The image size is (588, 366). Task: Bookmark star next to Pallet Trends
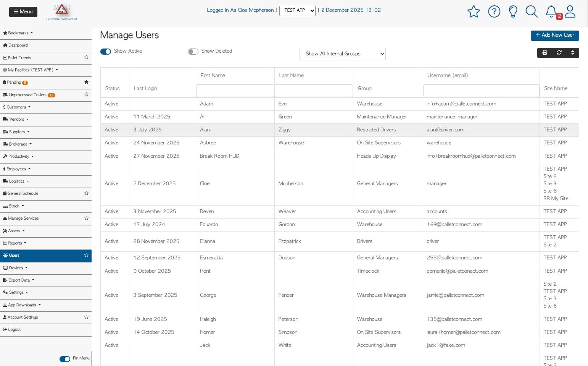(x=86, y=58)
